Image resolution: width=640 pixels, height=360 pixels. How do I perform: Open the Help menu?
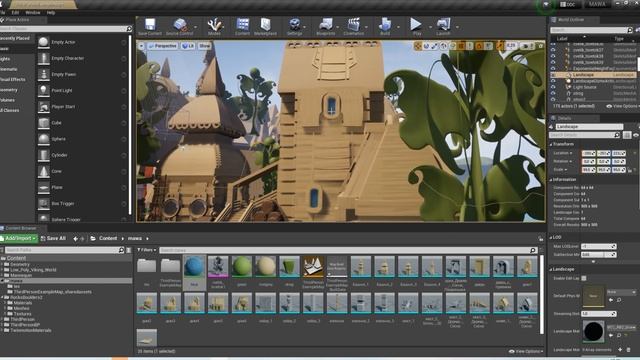coord(51,13)
